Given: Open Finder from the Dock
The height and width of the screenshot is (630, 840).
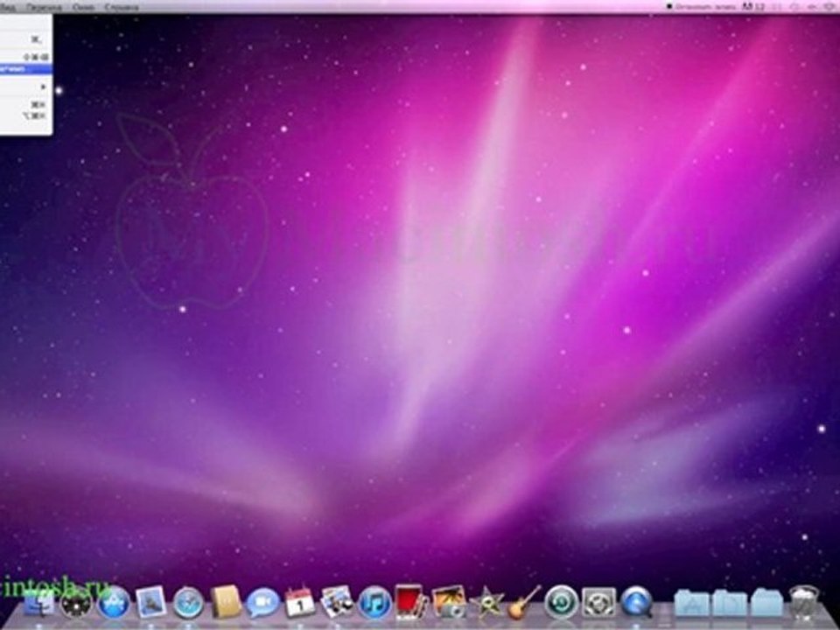Looking at the screenshot, I should (39, 603).
